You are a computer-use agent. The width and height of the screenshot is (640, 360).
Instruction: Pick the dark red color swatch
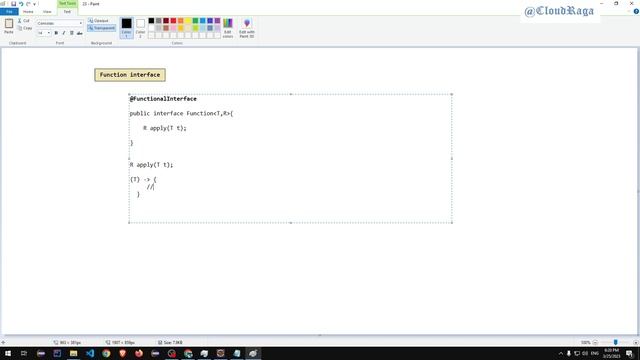point(166,20)
